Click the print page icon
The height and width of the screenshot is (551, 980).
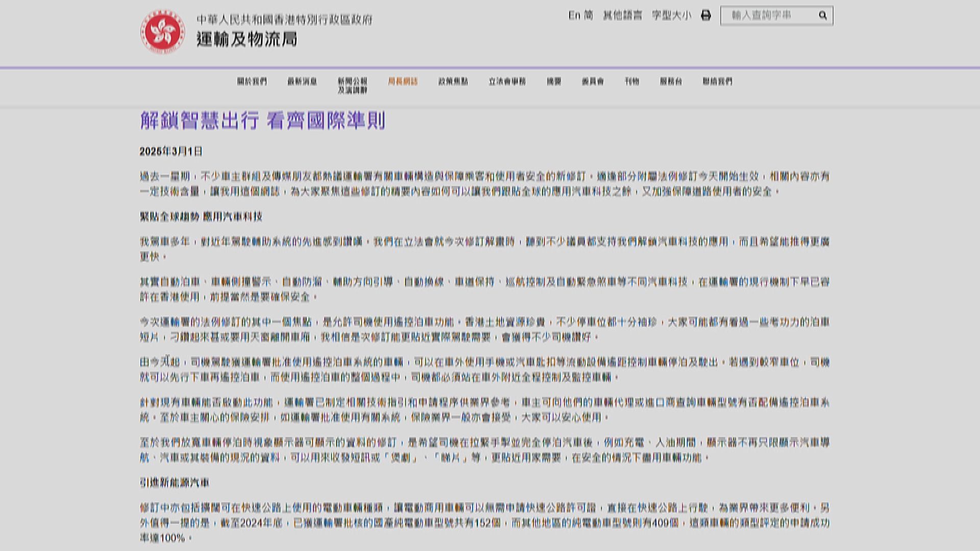point(706,16)
